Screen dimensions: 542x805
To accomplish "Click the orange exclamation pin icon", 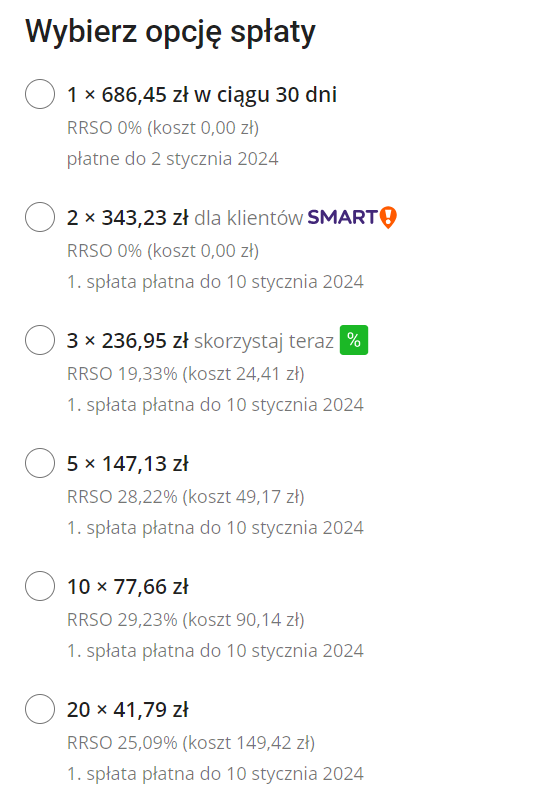I will 389,218.
